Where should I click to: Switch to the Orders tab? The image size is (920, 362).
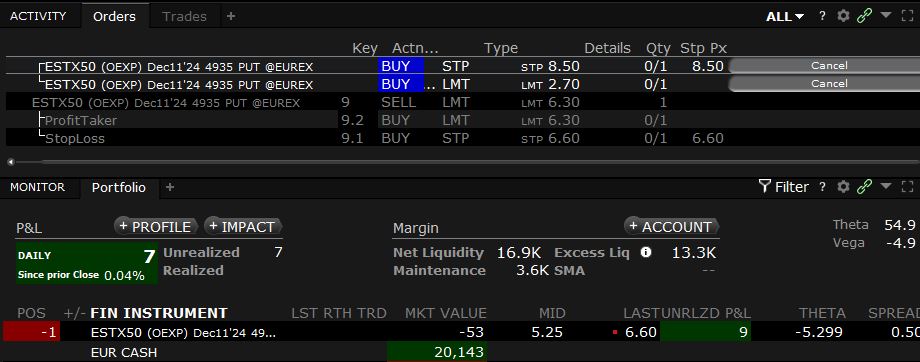(x=114, y=16)
